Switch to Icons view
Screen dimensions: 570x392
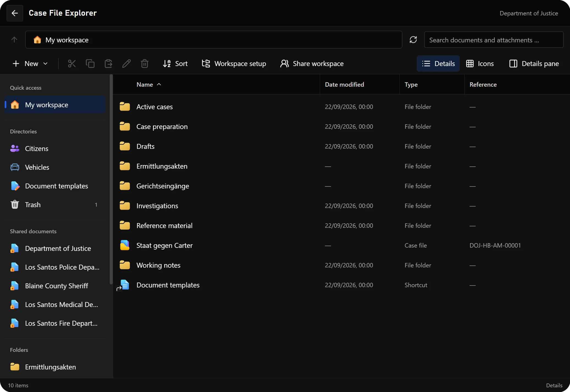[x=480, y=64]
